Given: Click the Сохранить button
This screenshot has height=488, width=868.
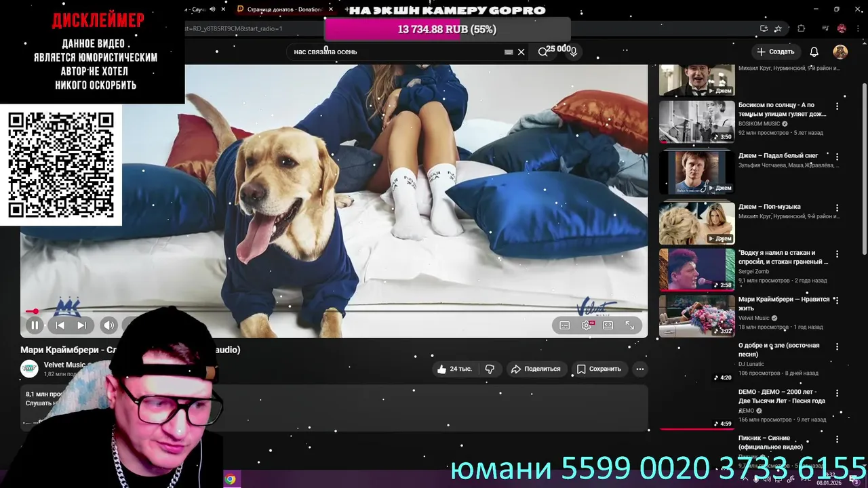Looking at the screenshot, I should [x=599, y=369].
